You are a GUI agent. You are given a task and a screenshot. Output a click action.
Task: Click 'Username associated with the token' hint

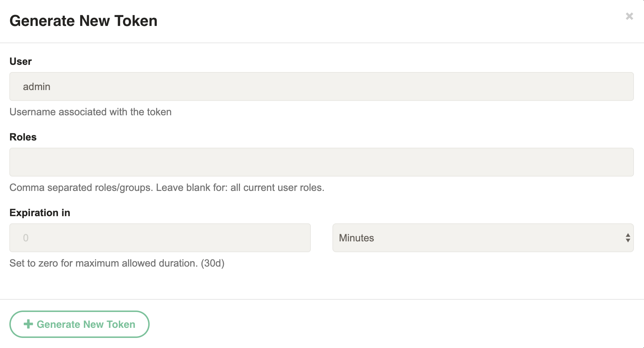click(x=90, y=112)
